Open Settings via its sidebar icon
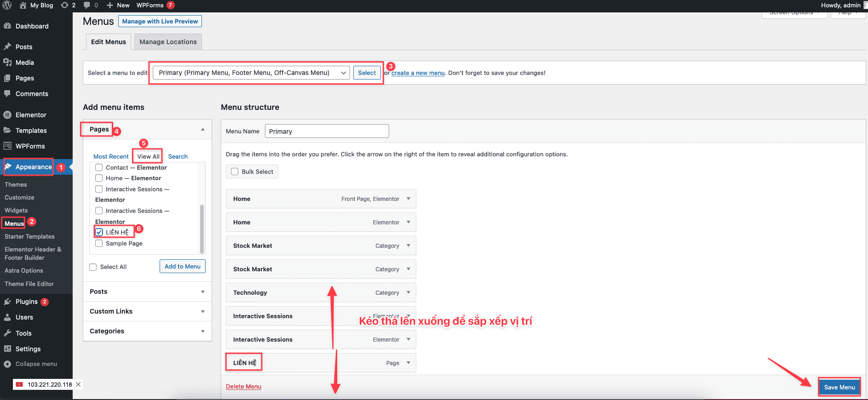Image resolution: width=868 pixels, height=400 pixels. pyautogui.click(x=7, y=349)
